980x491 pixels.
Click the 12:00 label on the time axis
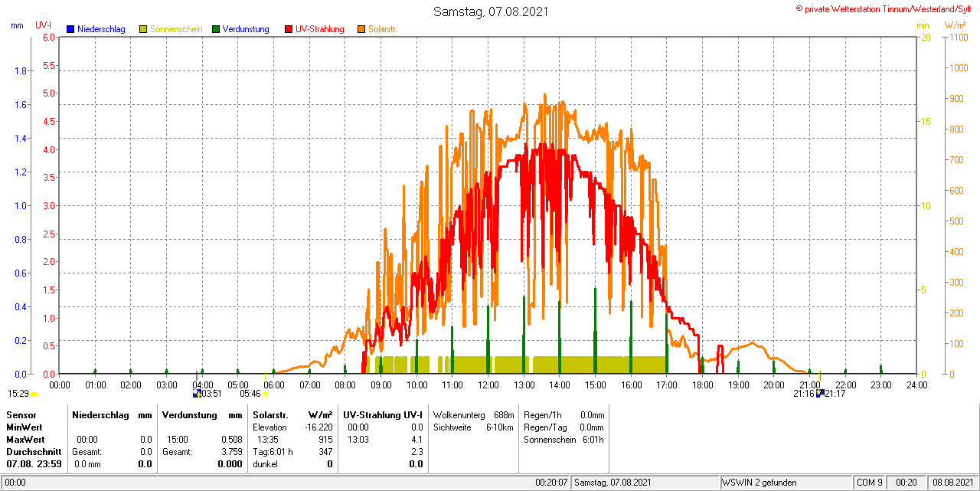point(488,385)
